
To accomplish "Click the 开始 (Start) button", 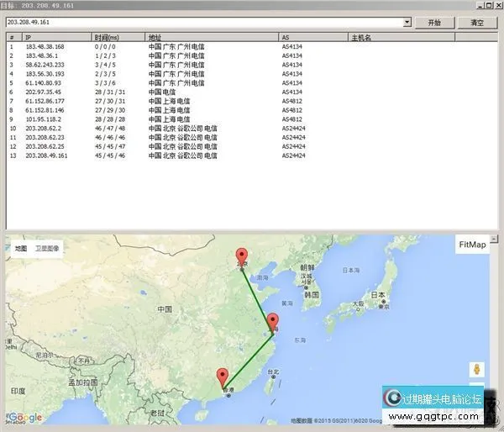I will pyautogui.click(x=434, y=23).
